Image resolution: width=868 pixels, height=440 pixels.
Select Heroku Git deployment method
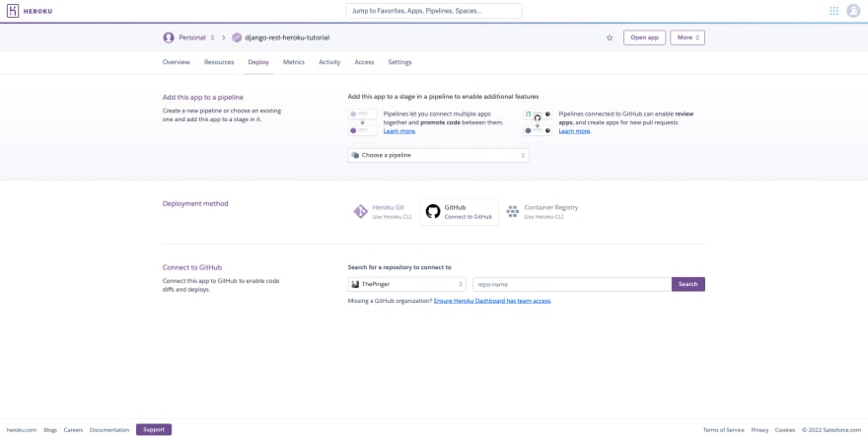coord(383,211)
